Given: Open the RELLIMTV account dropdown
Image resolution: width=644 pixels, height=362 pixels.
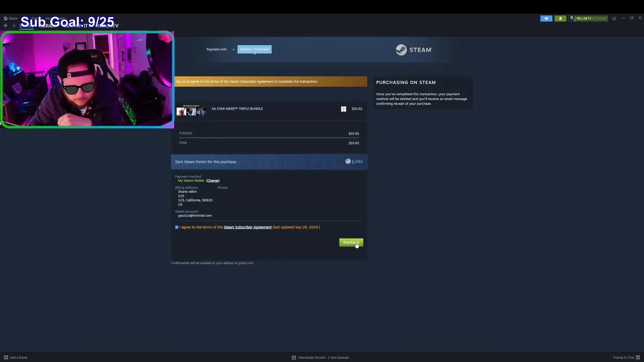Looking at the screenshot, I should click(591, 19).
